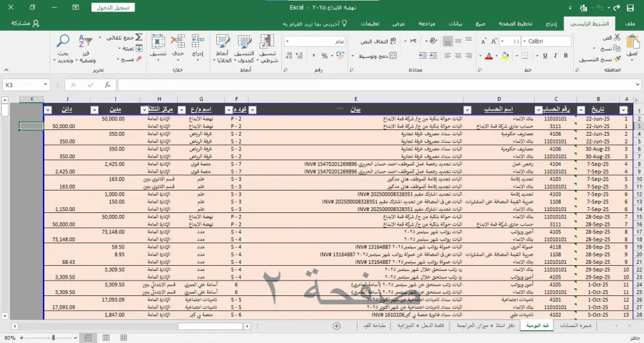The width and height of the screenshot is (644, 343).
Task: Open the Calibri font name dropdown
Action: [x=524, y=41]
